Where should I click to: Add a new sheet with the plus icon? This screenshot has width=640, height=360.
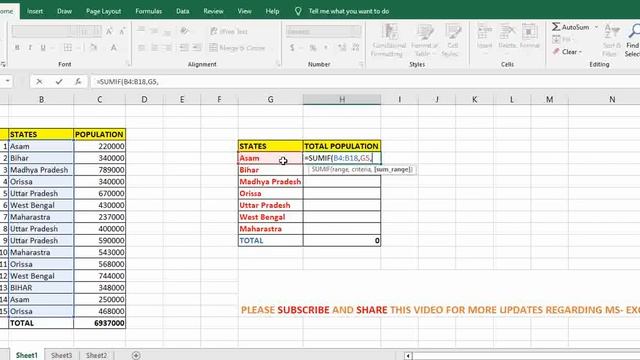tap(136, 356)
